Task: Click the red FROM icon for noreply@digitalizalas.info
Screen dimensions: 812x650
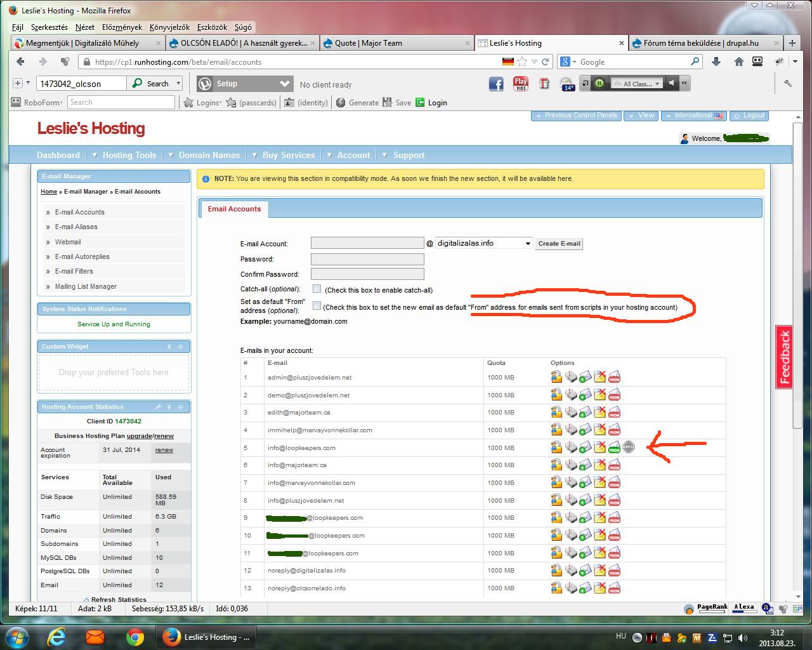Action: point(614,570)
